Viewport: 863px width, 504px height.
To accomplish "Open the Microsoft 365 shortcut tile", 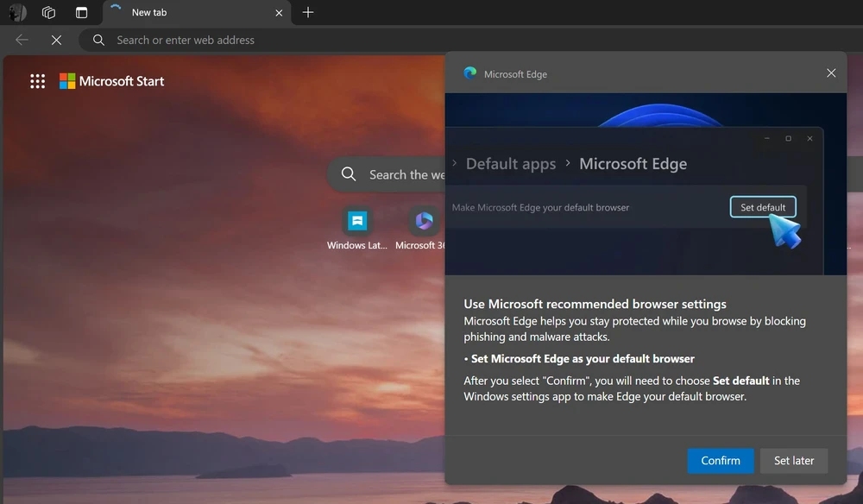I will 422,223.
